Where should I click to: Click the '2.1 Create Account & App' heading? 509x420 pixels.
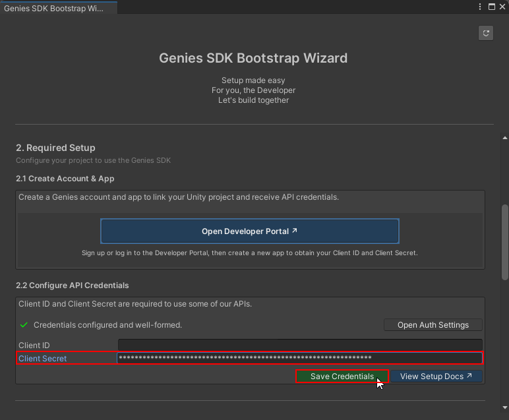[65, 179]
